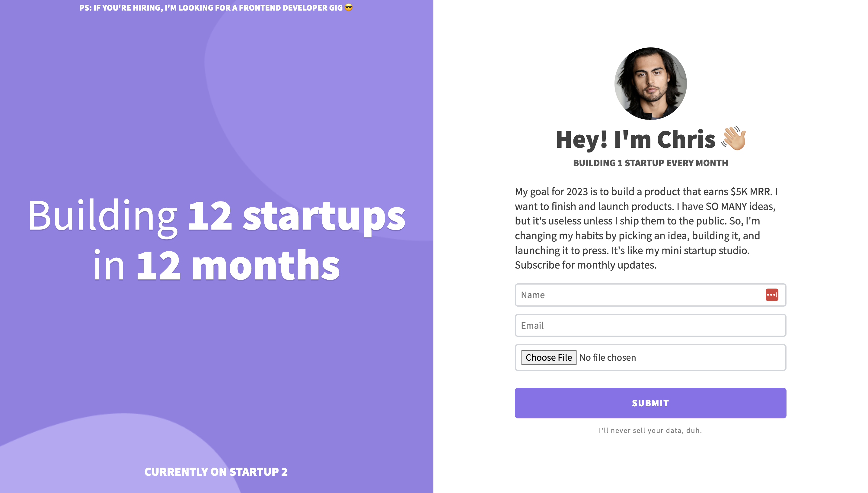This screenshot has width=868, height=493.
Task: Click Chris's circular profile photo
Action: pyautogui.click(x=650, y=82)
